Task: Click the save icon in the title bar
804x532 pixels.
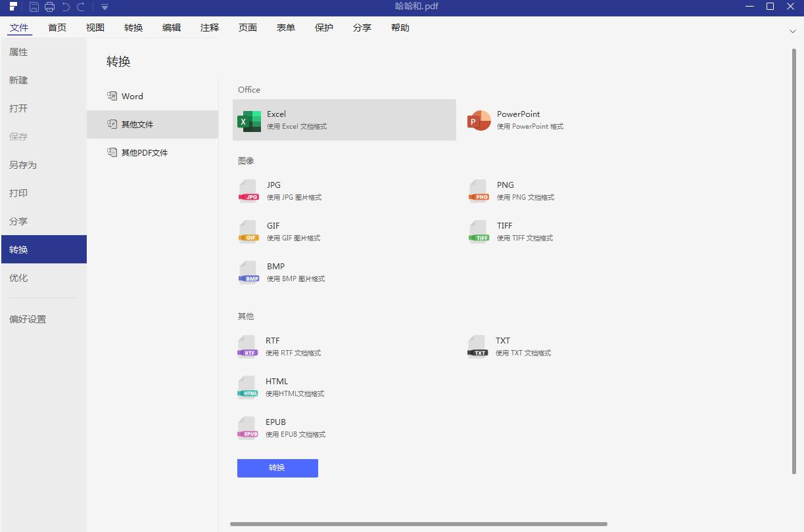Action: [x=33, y=7]
